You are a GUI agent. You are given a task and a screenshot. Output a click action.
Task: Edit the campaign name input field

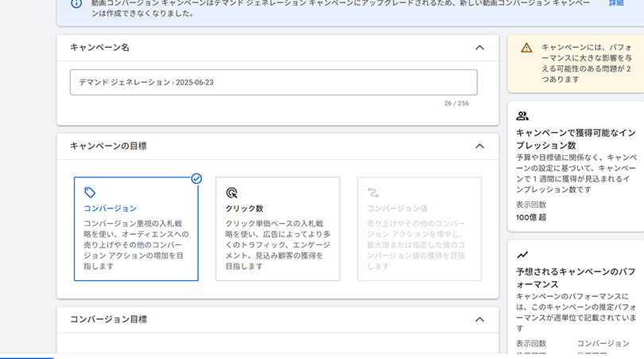[274, 82]
